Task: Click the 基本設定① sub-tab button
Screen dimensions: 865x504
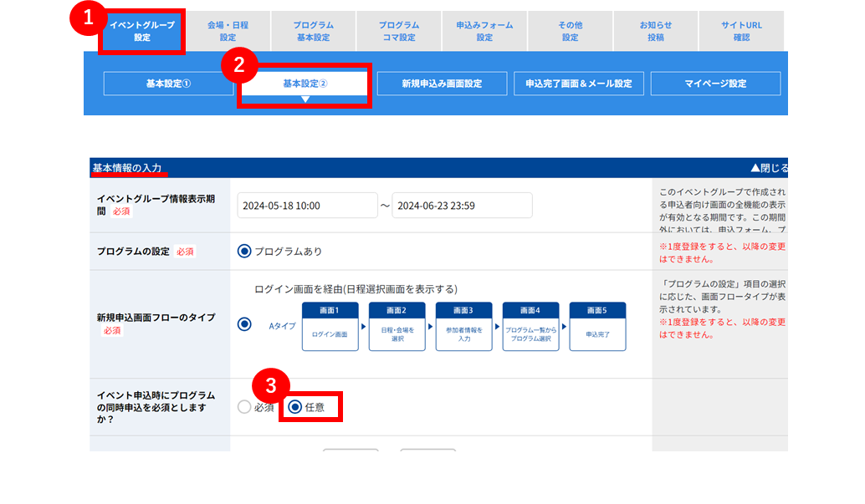Action: coord(168,84)
